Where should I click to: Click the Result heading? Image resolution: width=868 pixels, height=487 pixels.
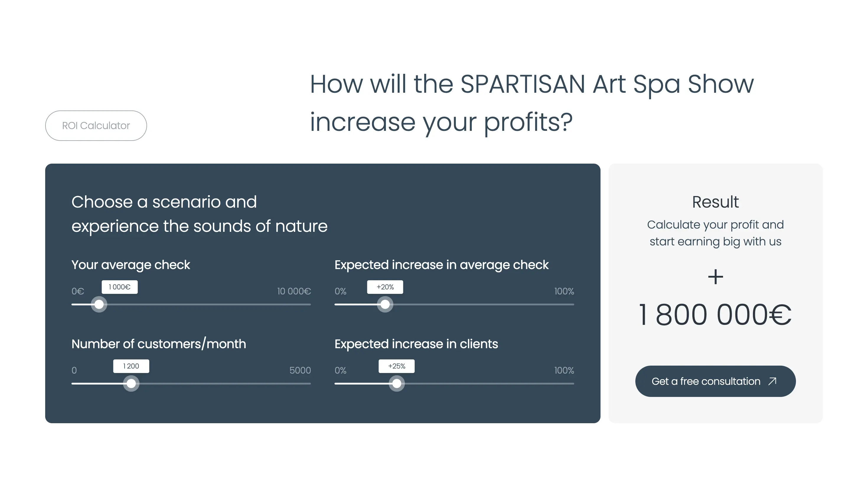(x=715, y=202)
